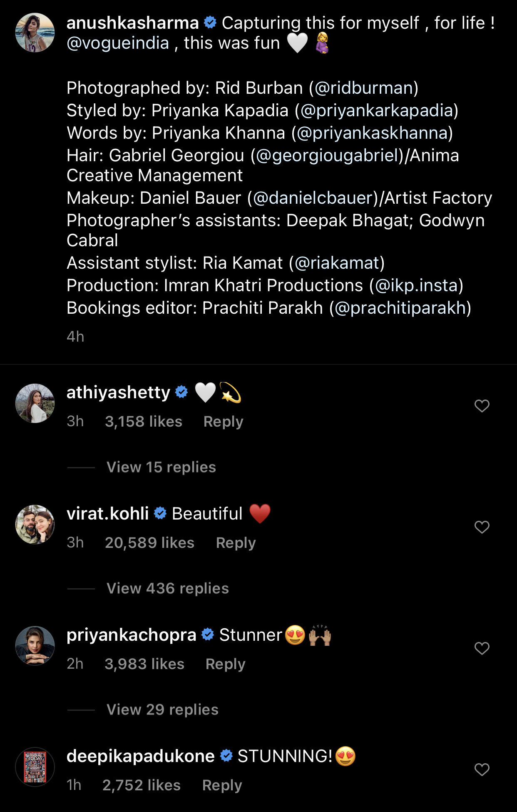
Task: Visit the @ridburman photographer profile
Action: [x=364, y=88]
